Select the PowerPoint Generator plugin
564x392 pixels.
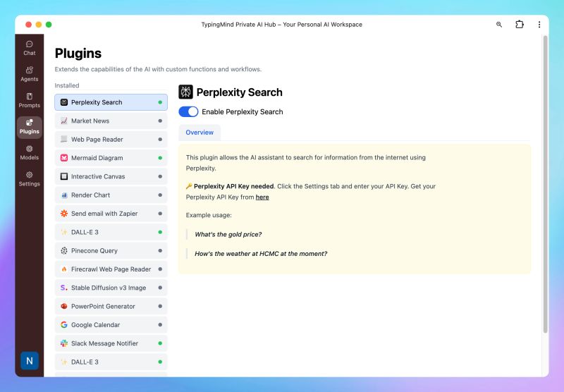(x=111, y=306)
